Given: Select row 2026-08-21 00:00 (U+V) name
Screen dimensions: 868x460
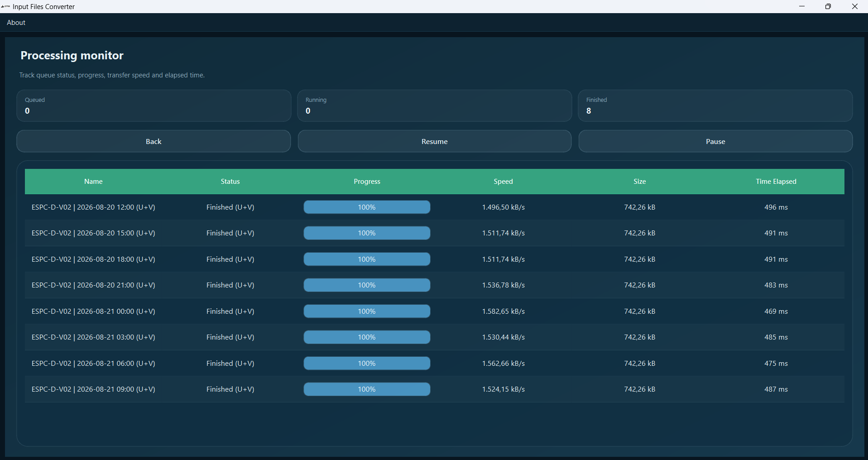Looking at the screenshot, I should pos(93,311).
